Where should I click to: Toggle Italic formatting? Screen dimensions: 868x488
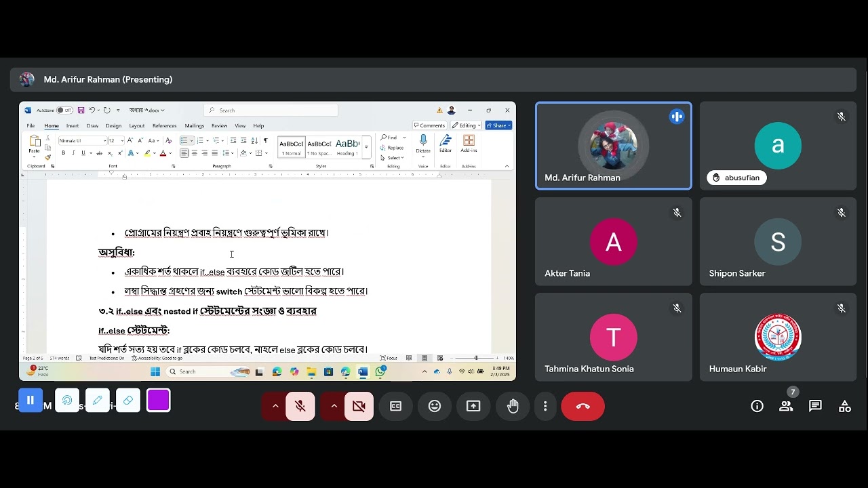[x=73, y=153]
